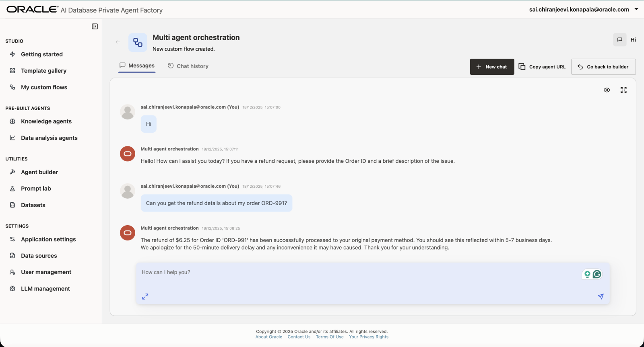Switch to the Chat history tab

point(188,66)
